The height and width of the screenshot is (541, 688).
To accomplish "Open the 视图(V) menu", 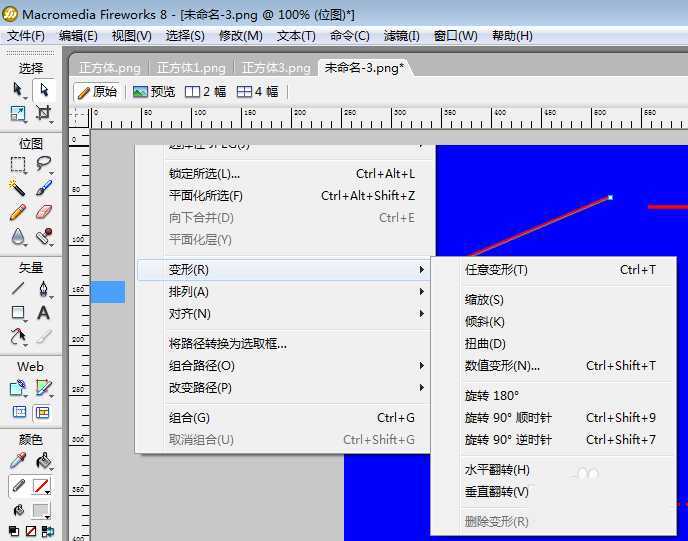I will click(132, 36).
